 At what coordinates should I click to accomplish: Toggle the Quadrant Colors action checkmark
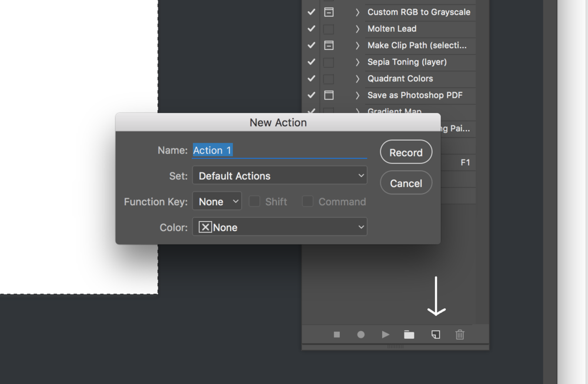point(312,79)
